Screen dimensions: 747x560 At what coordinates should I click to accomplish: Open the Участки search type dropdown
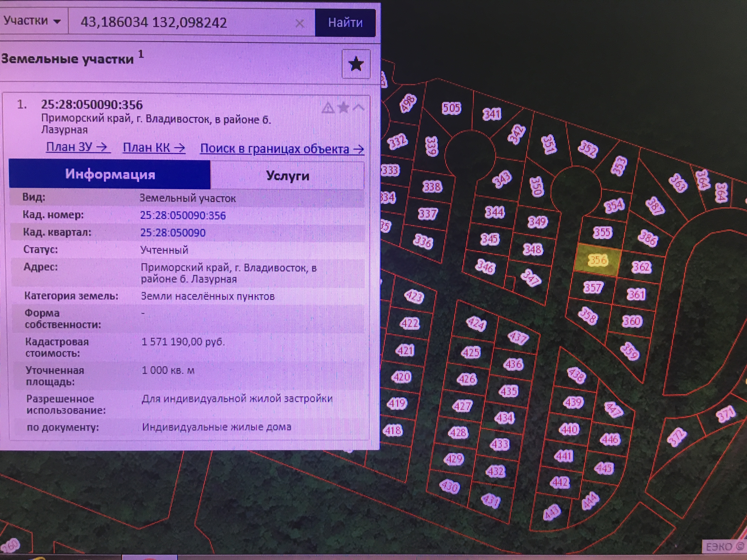pyautogui.click(x=32, y=21)
